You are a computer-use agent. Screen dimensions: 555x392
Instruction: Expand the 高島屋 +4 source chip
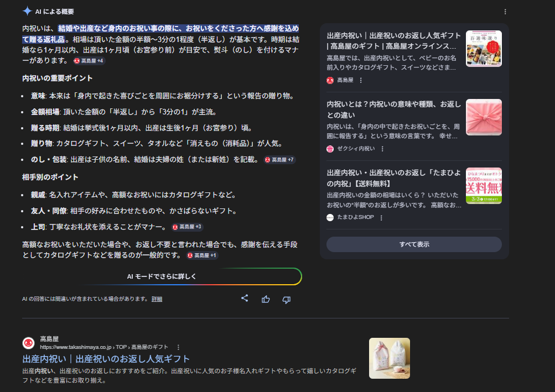[89, 60]
